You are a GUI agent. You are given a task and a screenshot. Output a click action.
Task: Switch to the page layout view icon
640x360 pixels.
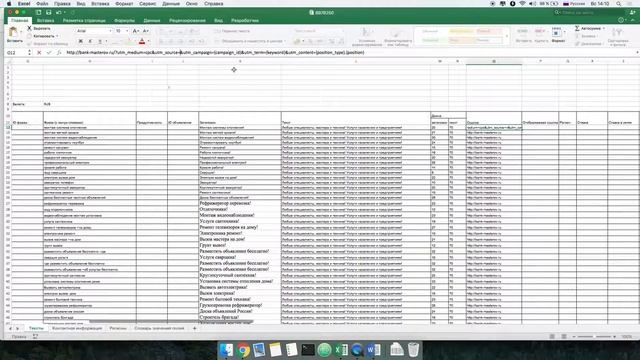click(x=564, y=337)
